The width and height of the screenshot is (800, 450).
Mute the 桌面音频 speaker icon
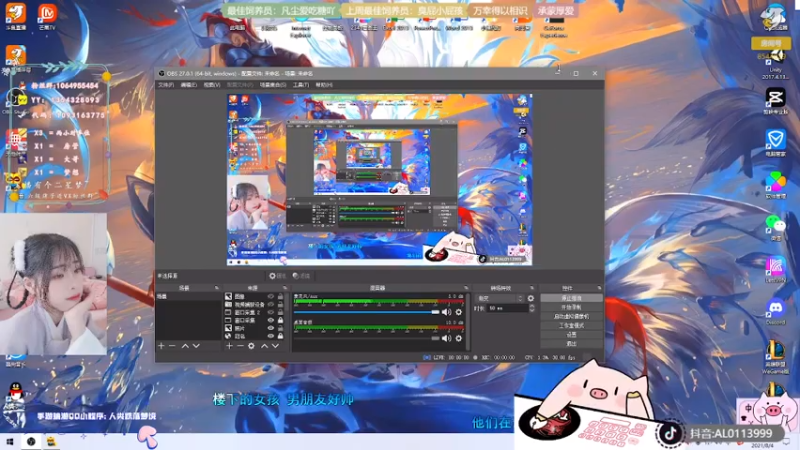tap(446, 338)
